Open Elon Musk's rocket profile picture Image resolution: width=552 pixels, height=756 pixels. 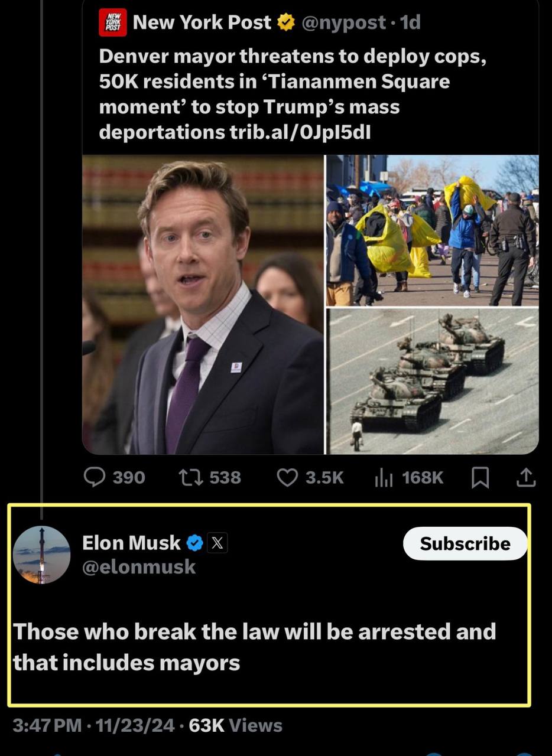[41, 555]
